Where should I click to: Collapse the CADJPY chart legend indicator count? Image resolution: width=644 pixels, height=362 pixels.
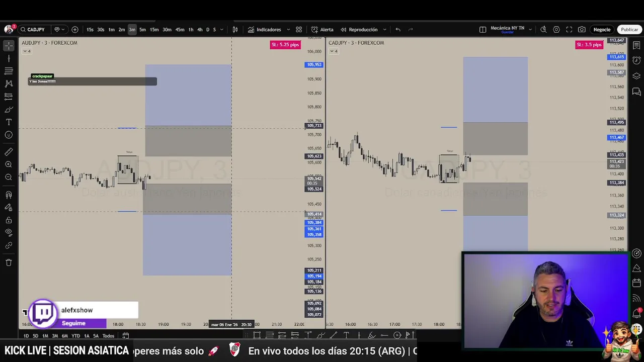pyautogui.click(x=333, y=51)
